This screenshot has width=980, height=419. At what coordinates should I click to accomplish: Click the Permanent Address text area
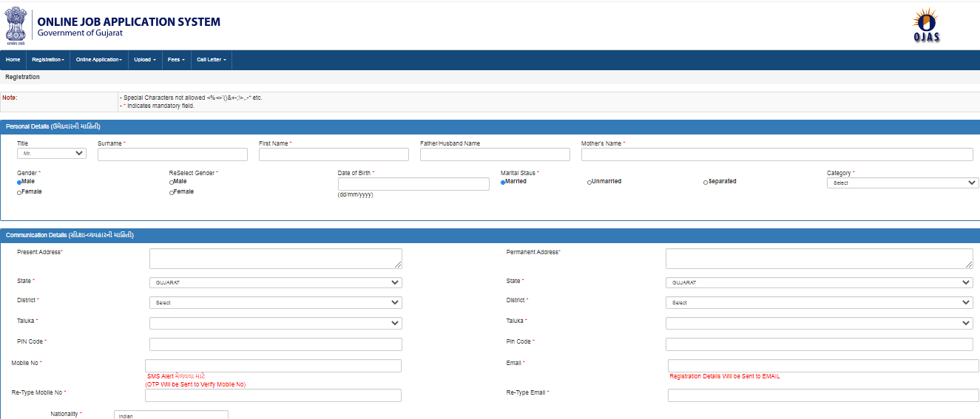[820, 259]
